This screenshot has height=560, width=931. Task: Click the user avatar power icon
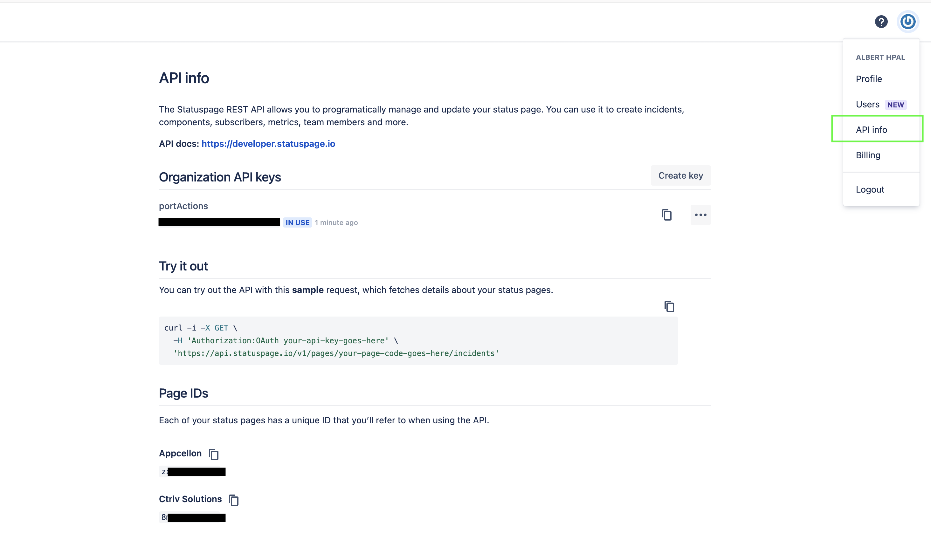[908, 22]
